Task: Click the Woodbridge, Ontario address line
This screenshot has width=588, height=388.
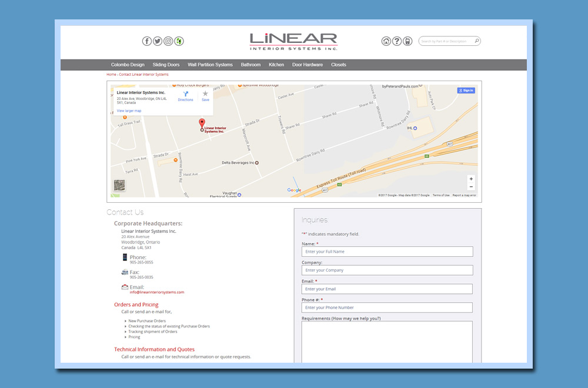Action: click(x=141, y=242)
